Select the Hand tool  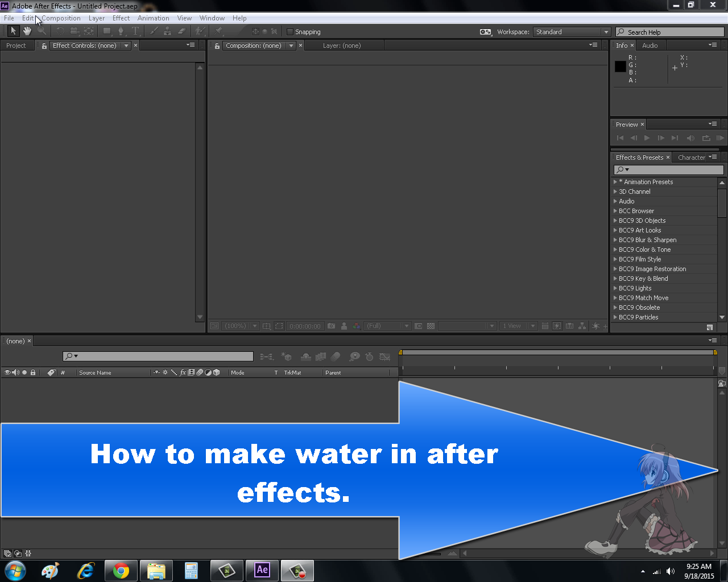[x=27, y=31]
